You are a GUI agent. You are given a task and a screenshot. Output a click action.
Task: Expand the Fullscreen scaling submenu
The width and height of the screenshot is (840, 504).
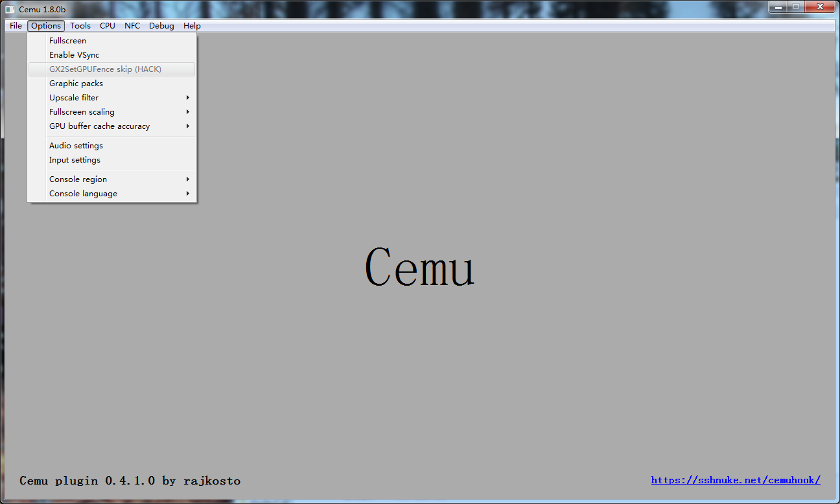(x=111, y=112)
